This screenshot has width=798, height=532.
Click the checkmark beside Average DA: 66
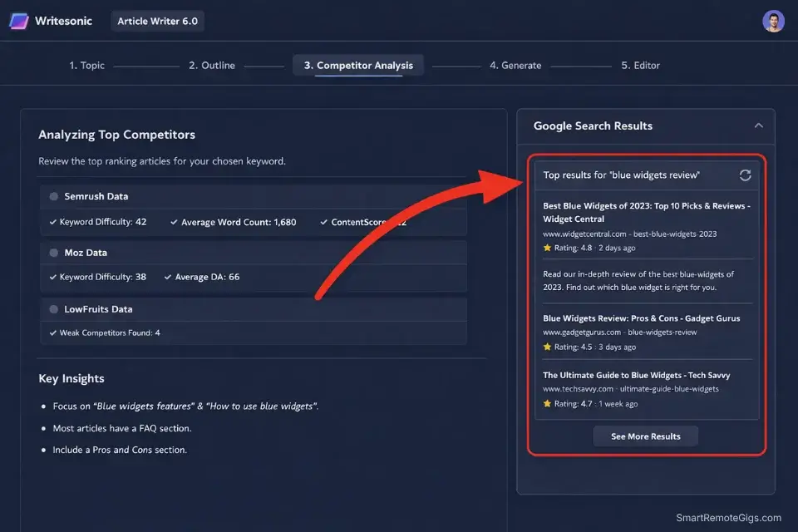tap(170, 275)
